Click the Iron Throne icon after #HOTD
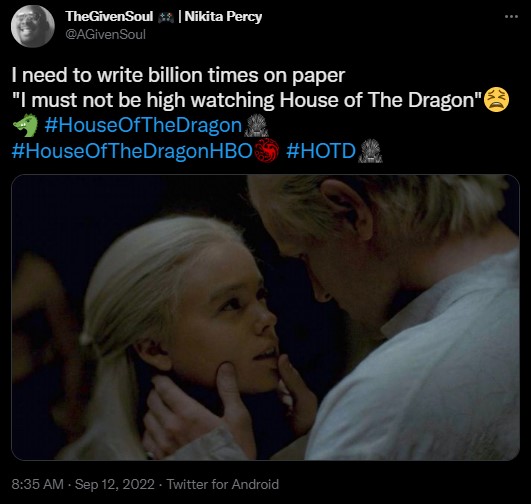This screenshot has width=531, height=504. pyautogui.click(x=370, y=151)
